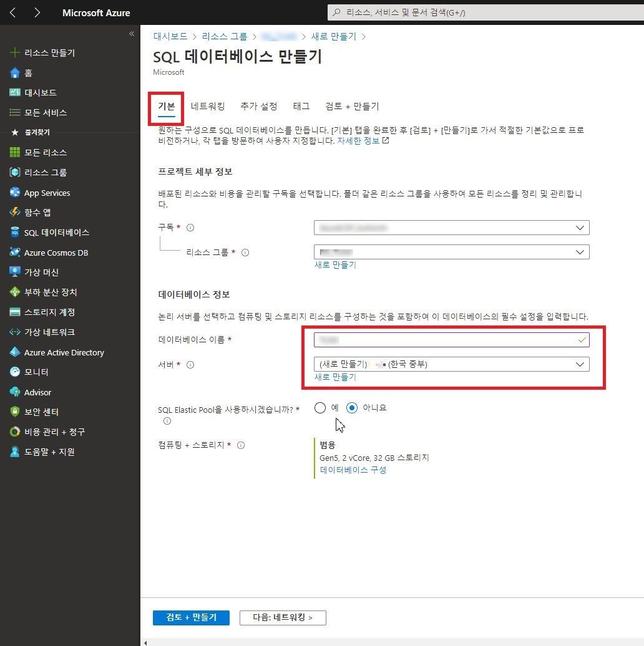Click the Microsoft Azure title
This screenshot has width=644, height=646.
96,12
